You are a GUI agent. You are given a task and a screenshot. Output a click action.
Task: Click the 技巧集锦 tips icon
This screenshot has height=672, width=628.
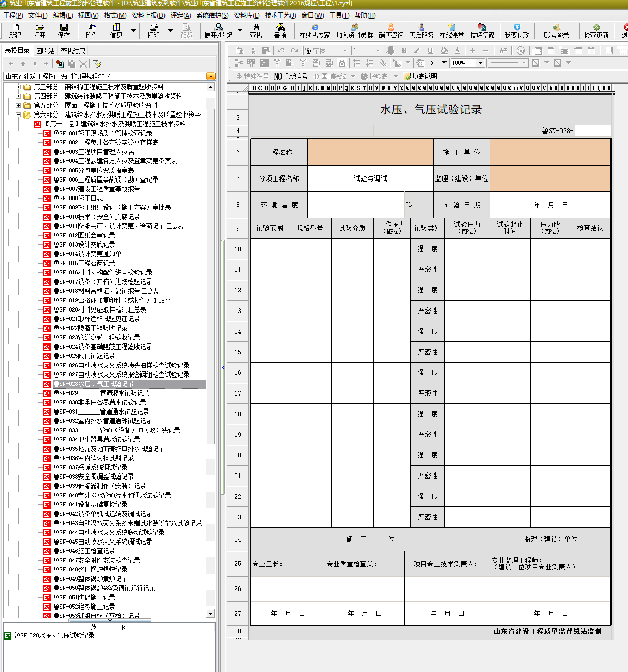point(482,30)
